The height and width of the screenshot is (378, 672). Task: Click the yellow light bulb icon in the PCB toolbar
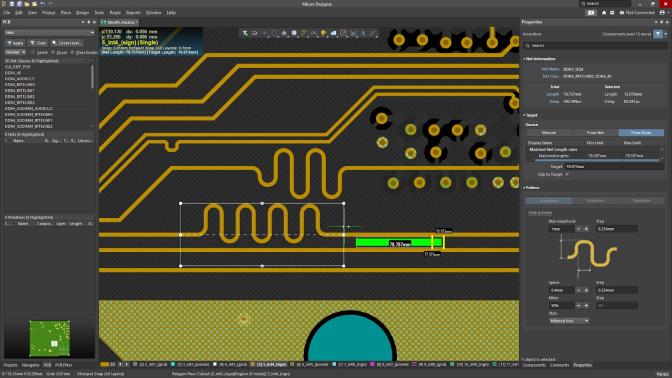(x=323, y=33)
